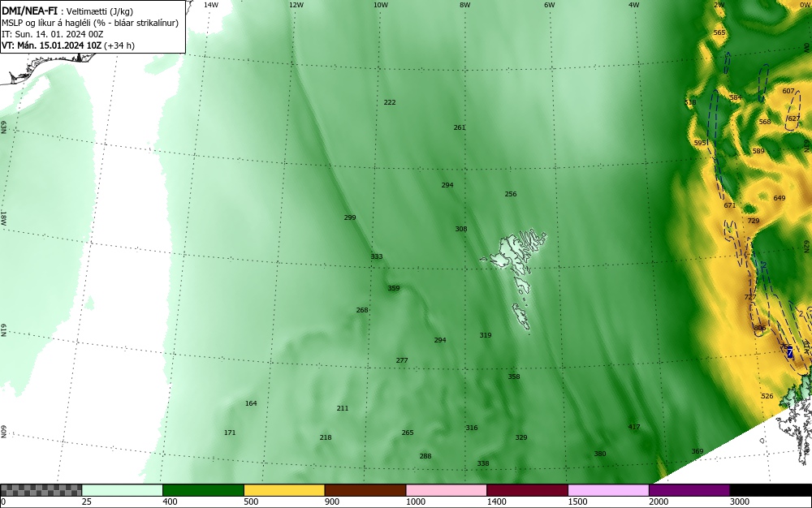Image resolution: width=812 pixels, height=508 pixels.
Task: Select the MSLP og líkur á hagléli line
Action: click(90, 23)
